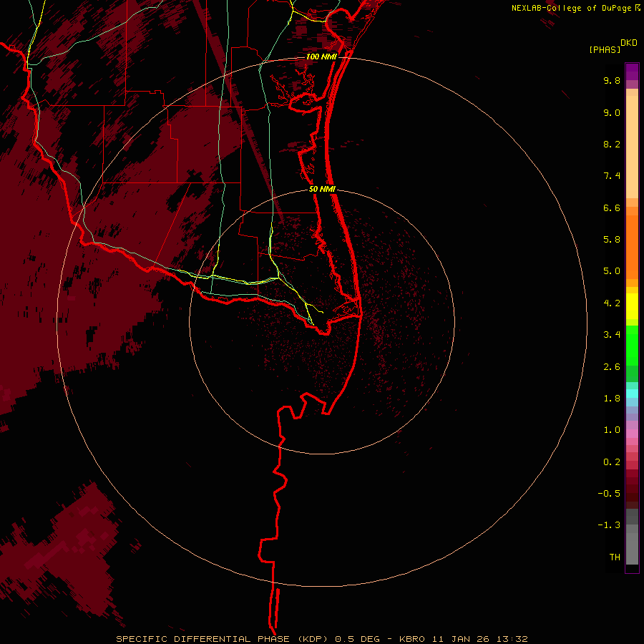Click the NEXLAB-College of DuPage credit text
This screenshot has height=644, width=644.
[571, 8]
